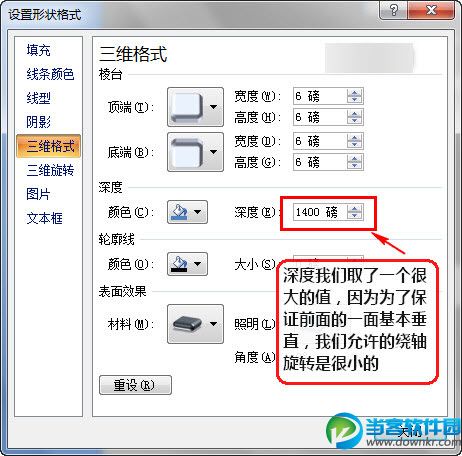Select the 填充 (Fill) category
The height and width of the screenshot is (456, 462).
(x=39, y=50)
